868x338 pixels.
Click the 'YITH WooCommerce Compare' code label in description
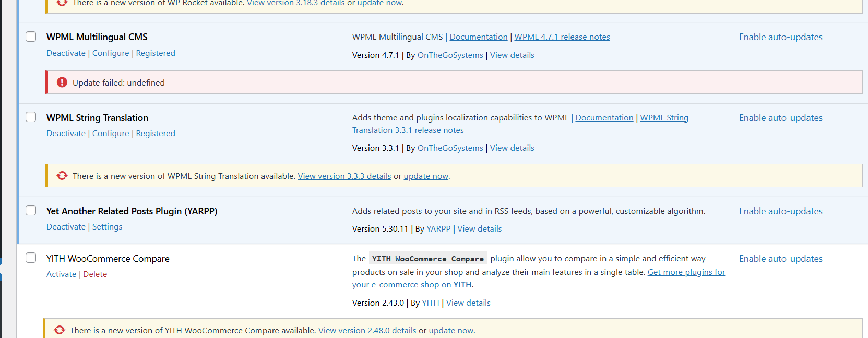(428, 259)
